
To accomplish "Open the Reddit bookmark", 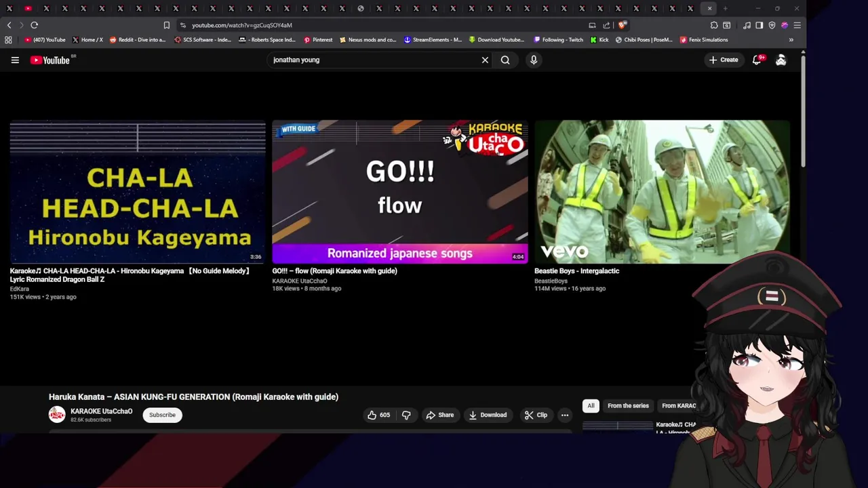I will point(138,40).
